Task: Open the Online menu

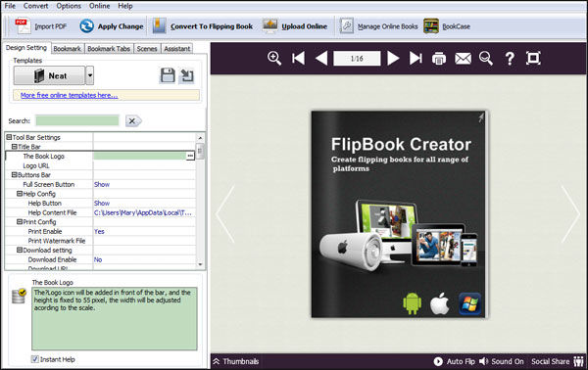Action: point(99,6)
